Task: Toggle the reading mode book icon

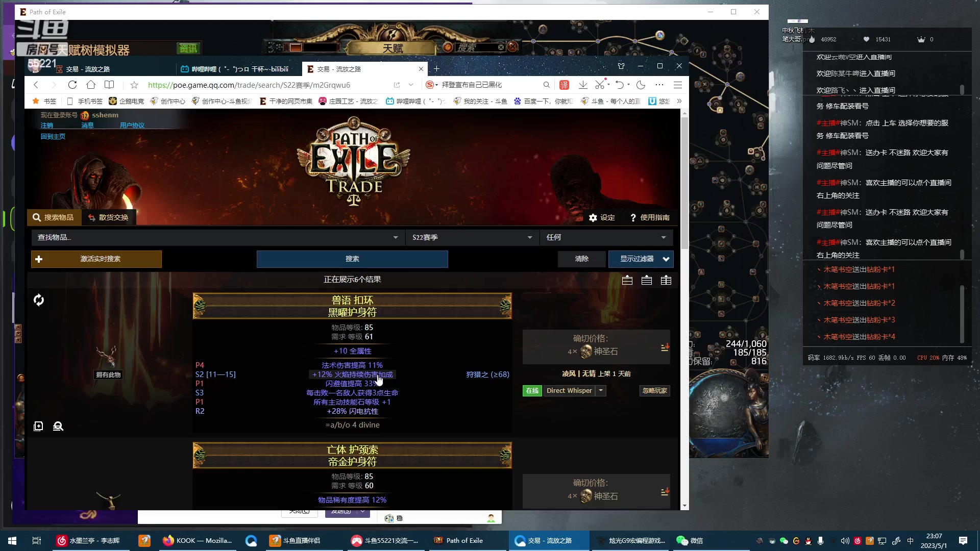Action: pyautogui.click(x=109, y=85)
